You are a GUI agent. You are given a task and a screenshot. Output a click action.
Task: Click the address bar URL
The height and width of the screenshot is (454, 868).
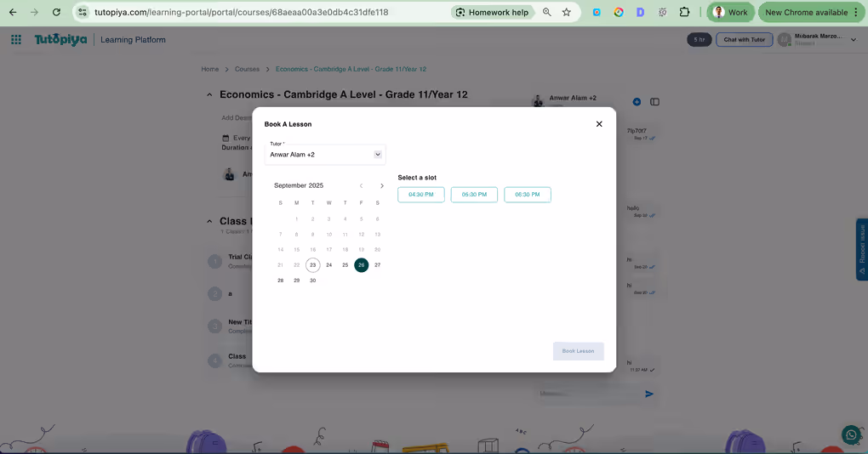242,12
